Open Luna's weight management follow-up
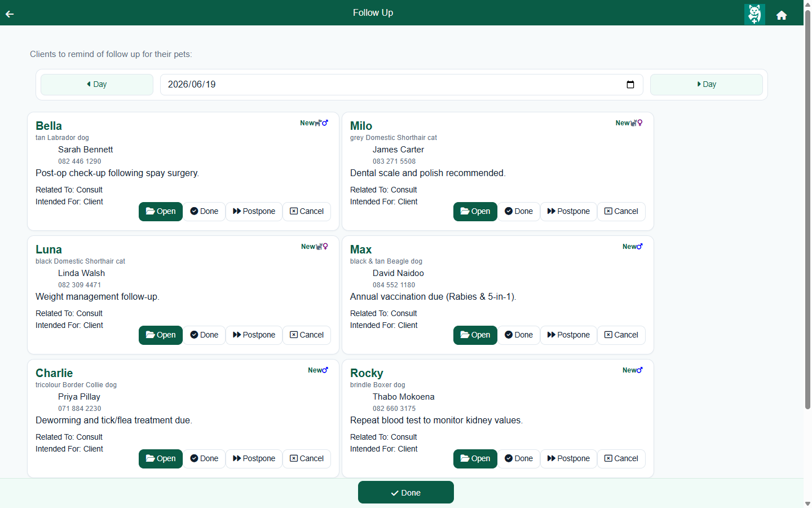This screenshot has height=508, width=812. click(x=161, y=335)
